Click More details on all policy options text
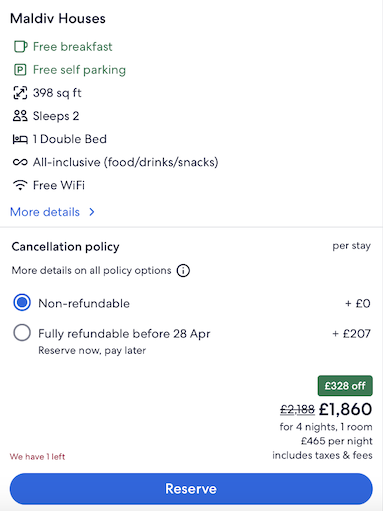Screen dimensions: 383x511 point(91,270)
